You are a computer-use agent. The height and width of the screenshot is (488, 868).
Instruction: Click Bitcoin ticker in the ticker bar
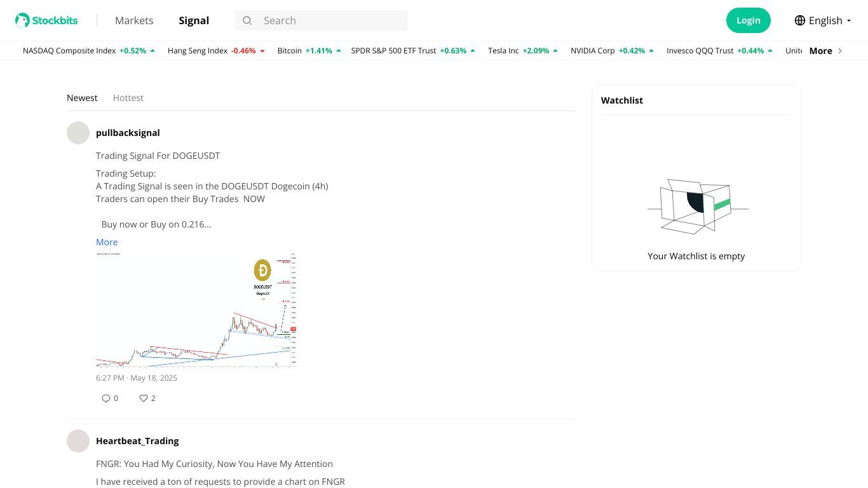pyautogui.click(x=290, y=51)
